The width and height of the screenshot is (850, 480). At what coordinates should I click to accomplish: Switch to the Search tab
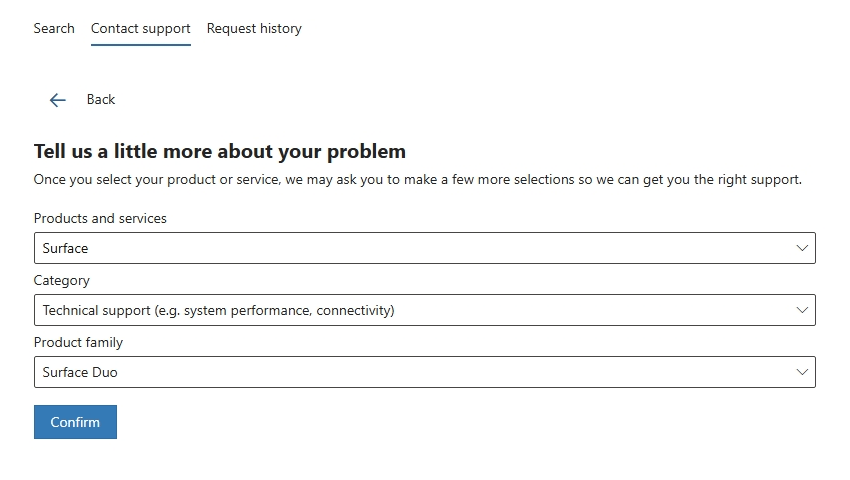point(54,28)
